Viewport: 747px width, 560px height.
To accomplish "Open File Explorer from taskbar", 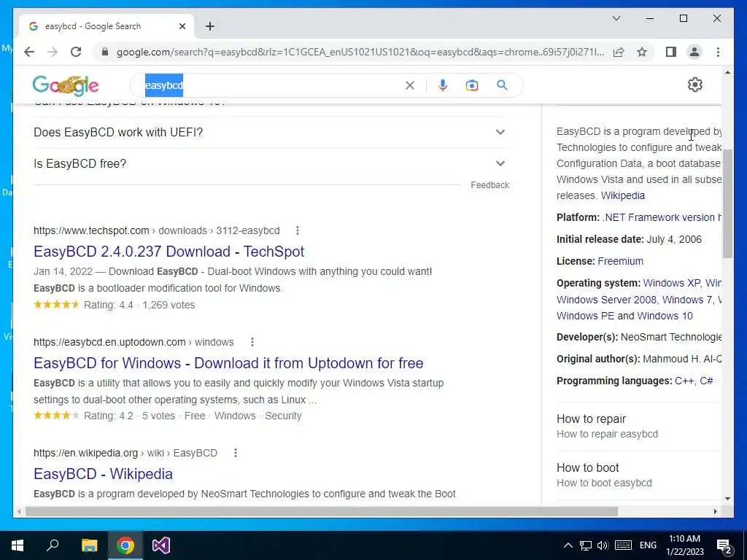I will tap(89, 545).
